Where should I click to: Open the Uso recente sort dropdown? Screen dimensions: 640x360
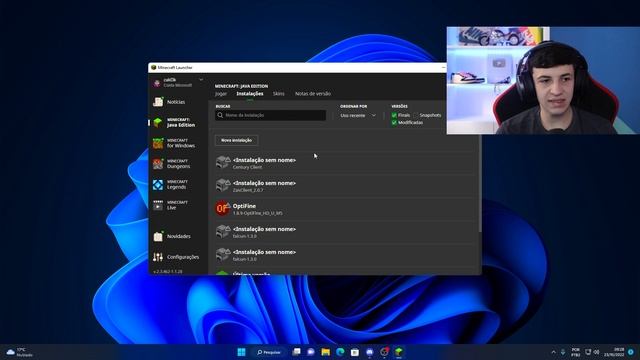[358, 116]
